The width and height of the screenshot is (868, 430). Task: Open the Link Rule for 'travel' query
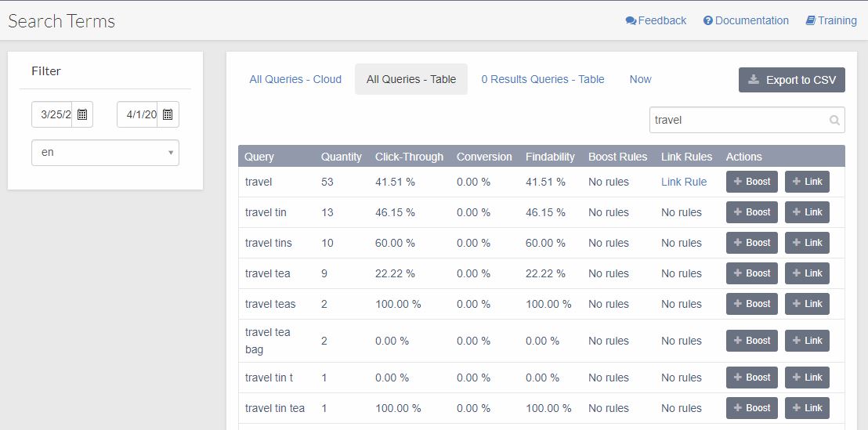pos(683,182)
